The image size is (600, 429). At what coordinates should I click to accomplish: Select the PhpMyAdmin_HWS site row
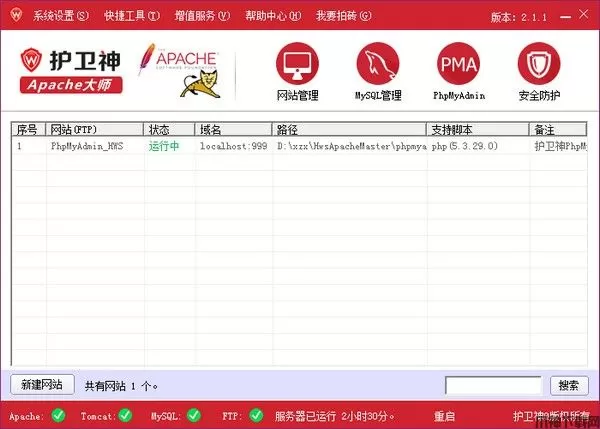(x=299, y=146)
